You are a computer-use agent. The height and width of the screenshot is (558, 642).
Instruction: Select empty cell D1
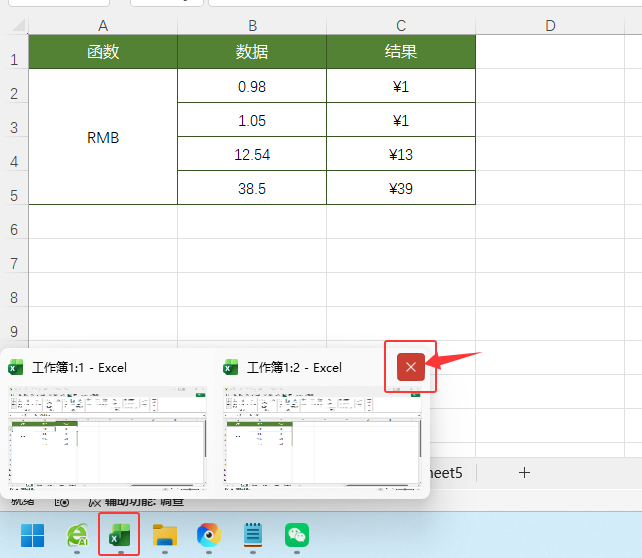[550, 52]
